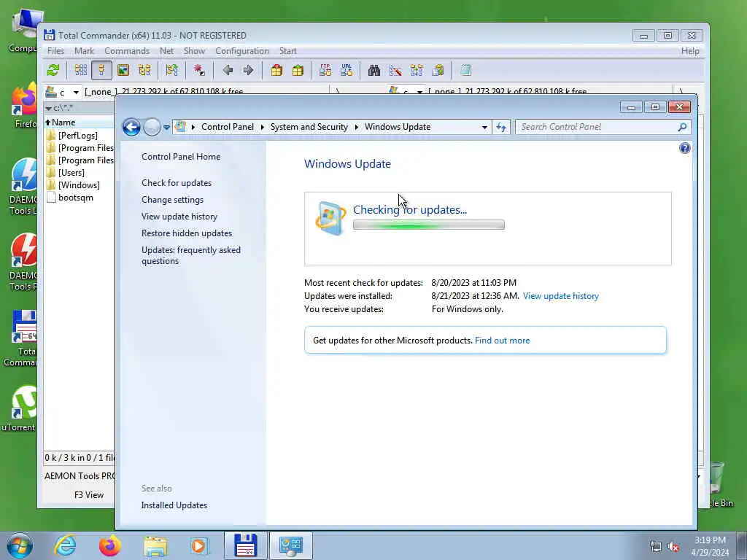This screenshot has height=560, width=747.
Task: Launch Firefox from the taskbar
Action: [x=110, y=545]
